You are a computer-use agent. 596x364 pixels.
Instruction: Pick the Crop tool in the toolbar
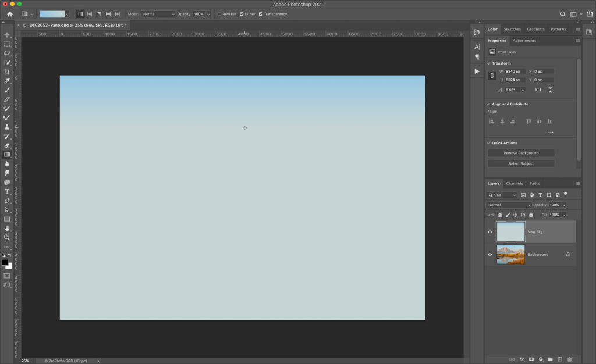[x=7, y=72]
